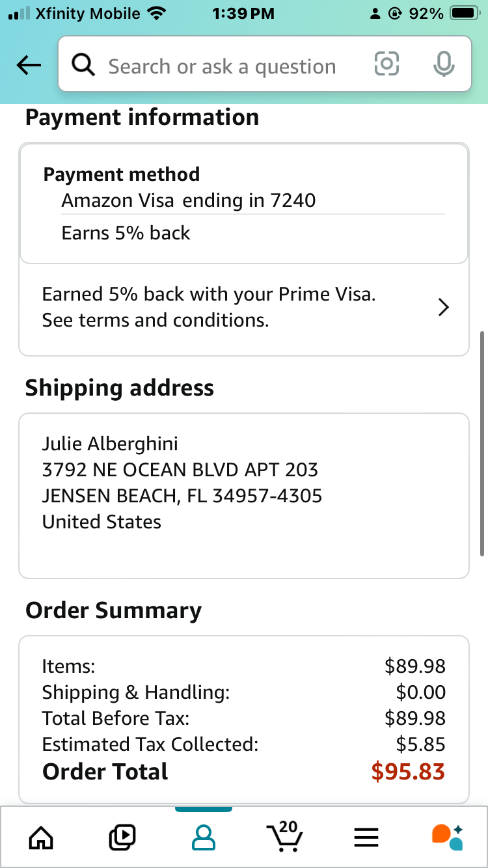
Task: Tap the search magnifier icon
Action: 83,65
